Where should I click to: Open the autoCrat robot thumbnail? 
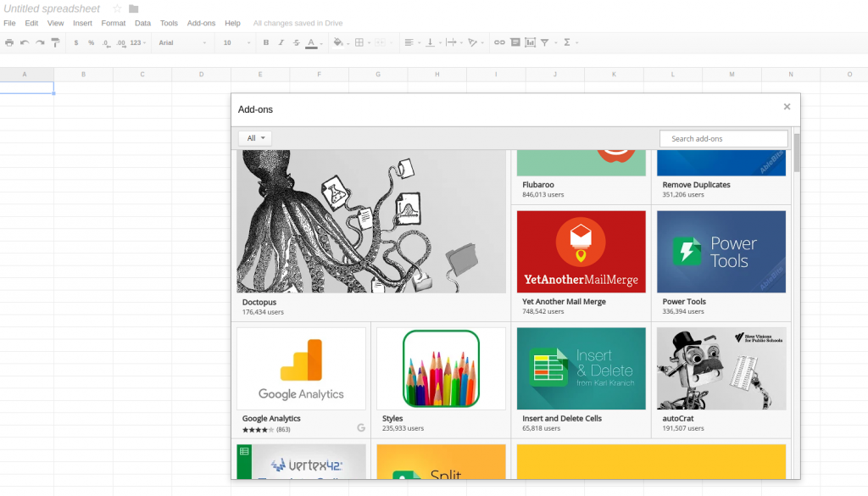pyautogui.click(x=721, y=369)
